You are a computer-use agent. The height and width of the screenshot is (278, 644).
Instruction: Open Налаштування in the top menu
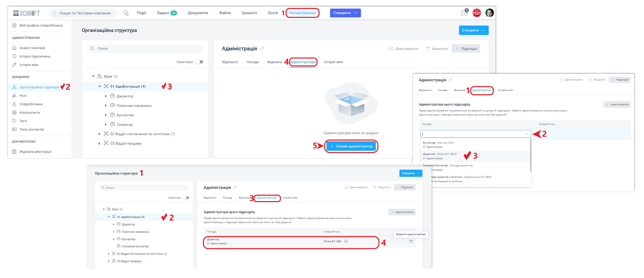click(x=302, y=13)
